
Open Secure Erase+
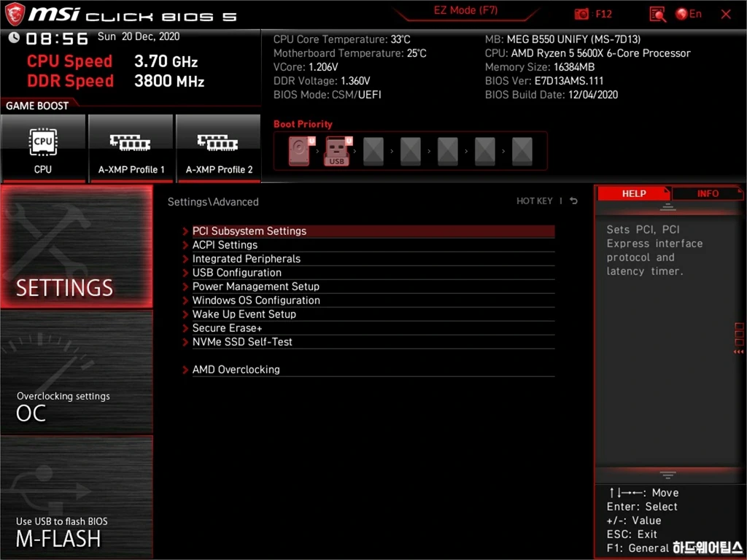(373, 327)
